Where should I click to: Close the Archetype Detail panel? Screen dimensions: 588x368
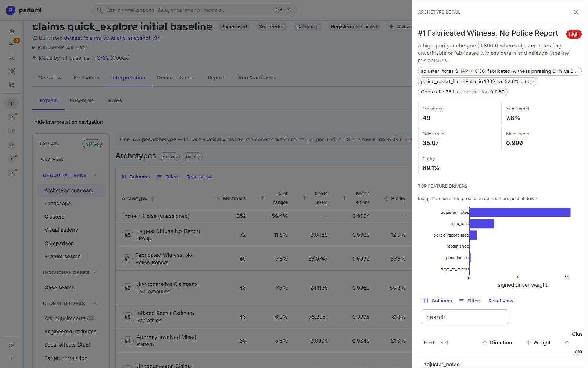point(576,12)
